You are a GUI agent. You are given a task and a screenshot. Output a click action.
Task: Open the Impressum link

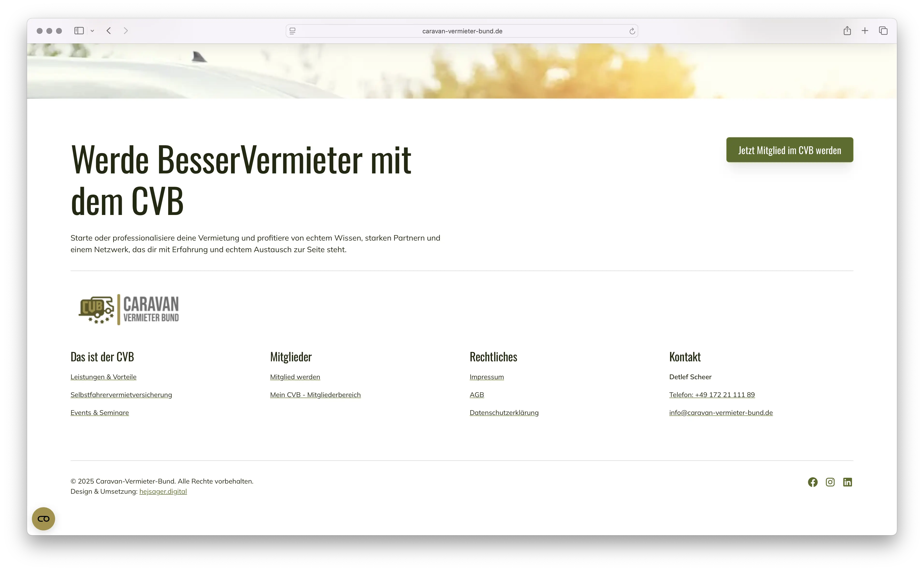[x=487, y=377]
